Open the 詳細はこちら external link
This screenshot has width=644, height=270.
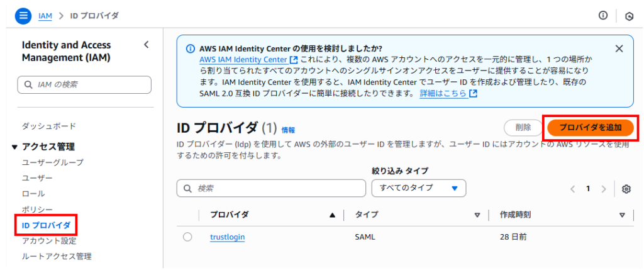click(448, 93)
